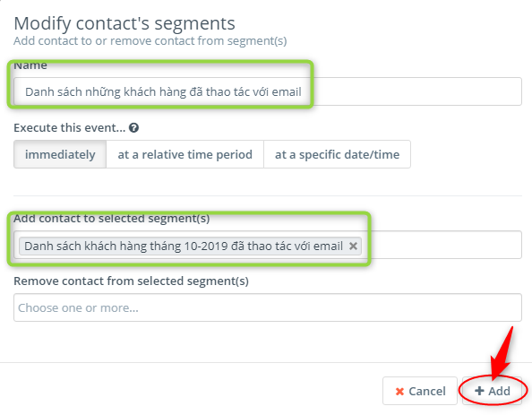
Task: Click the Choose one or more placeholder
Action: (x=79, y=307)
